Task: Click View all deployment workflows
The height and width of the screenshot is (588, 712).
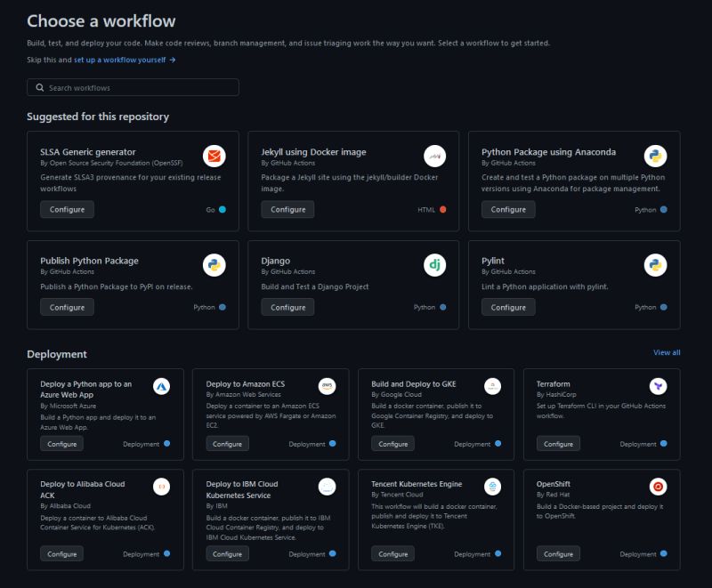Action: [x=666, y=352]
